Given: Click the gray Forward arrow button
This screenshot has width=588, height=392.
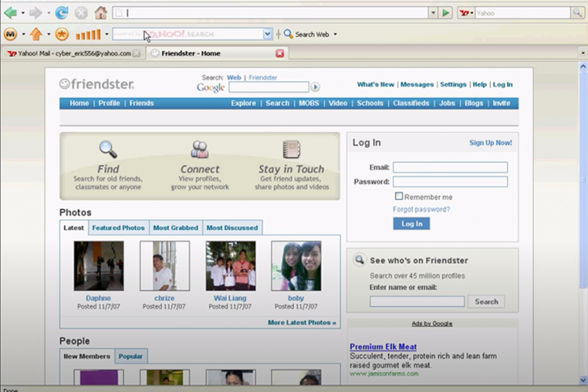Looking at the screenshot, I should click(36, 13).
